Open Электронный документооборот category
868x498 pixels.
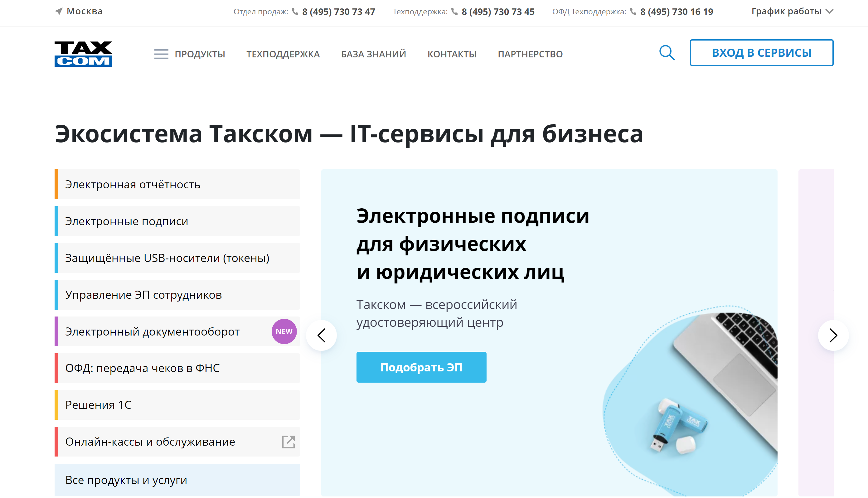[177, 331]
